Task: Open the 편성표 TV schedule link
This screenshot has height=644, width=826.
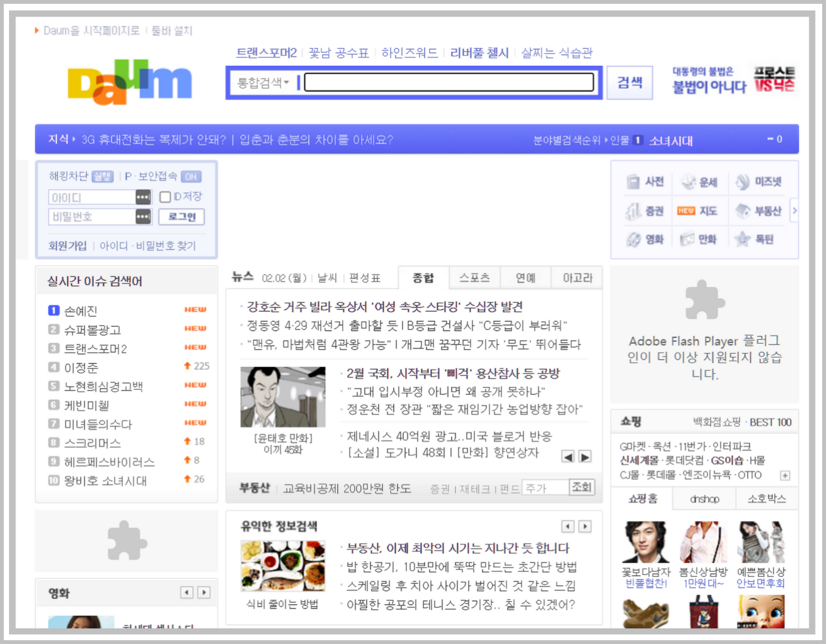Action: (365, 278)
